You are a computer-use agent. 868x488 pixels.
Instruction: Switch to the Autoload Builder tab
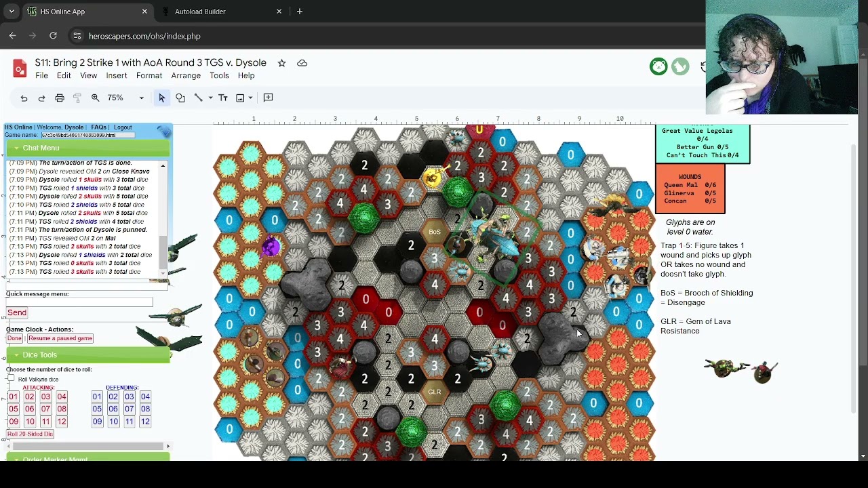tap(220, 12)
